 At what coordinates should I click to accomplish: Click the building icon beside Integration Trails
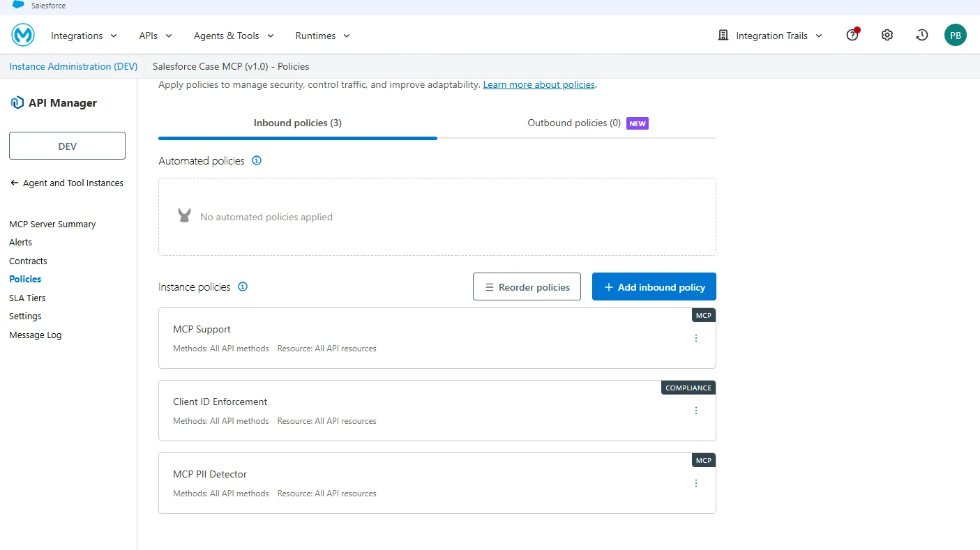point(723,35)
